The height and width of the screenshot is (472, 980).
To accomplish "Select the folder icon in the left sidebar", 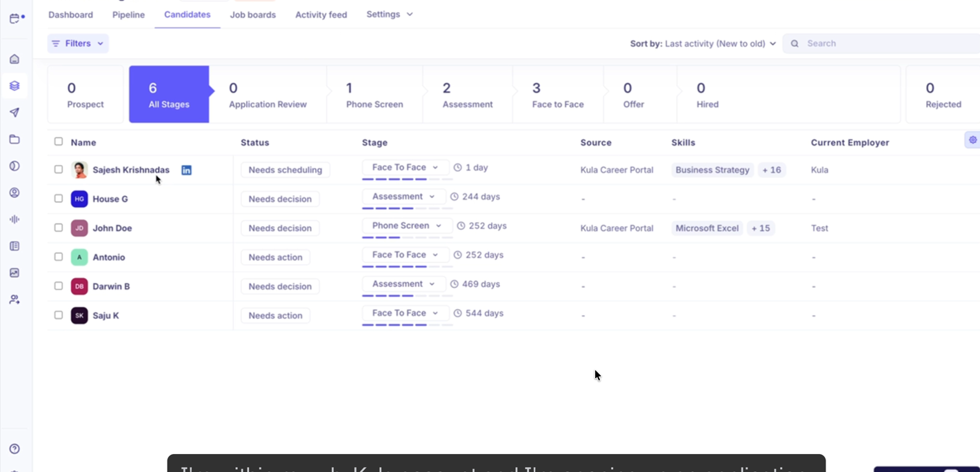I will pyautogui.click(x=14, y=138).
